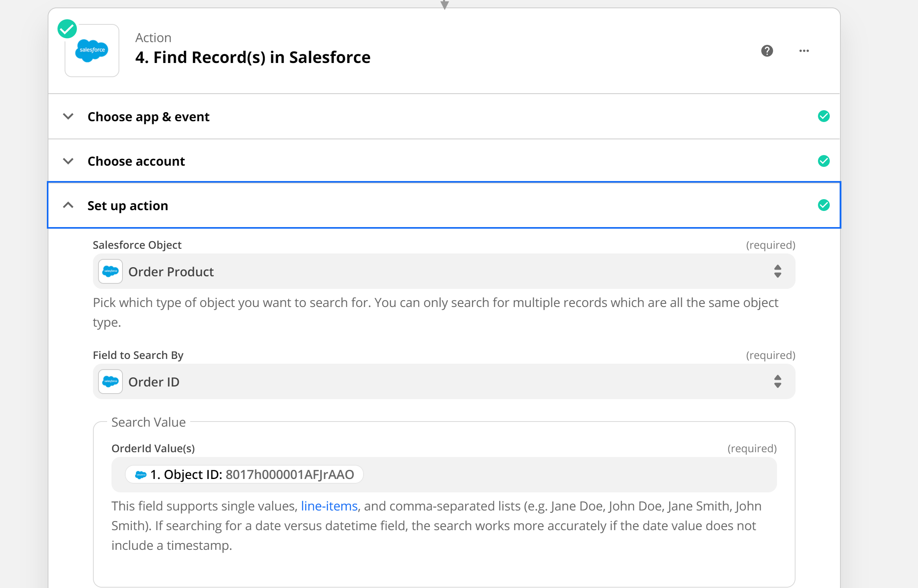Click the Salesforce app logo in header
Screen dimensions: 918x588
pos(92,50)
